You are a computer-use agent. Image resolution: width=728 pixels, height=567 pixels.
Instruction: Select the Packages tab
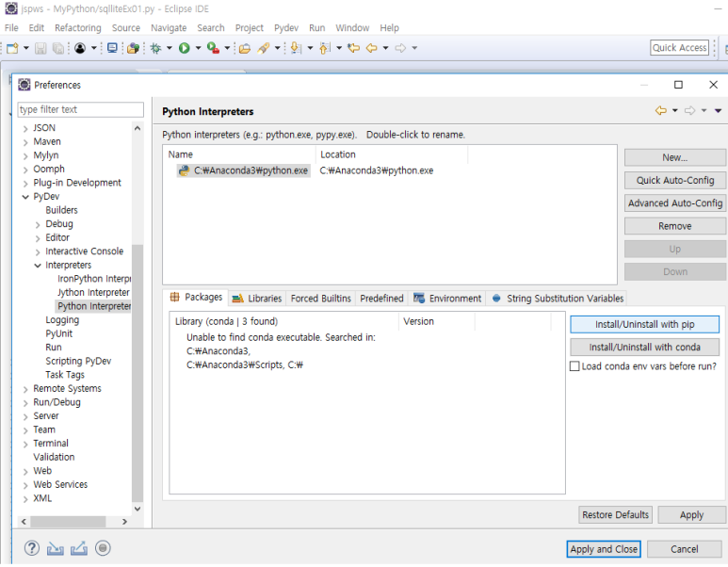tap(196, 297)
